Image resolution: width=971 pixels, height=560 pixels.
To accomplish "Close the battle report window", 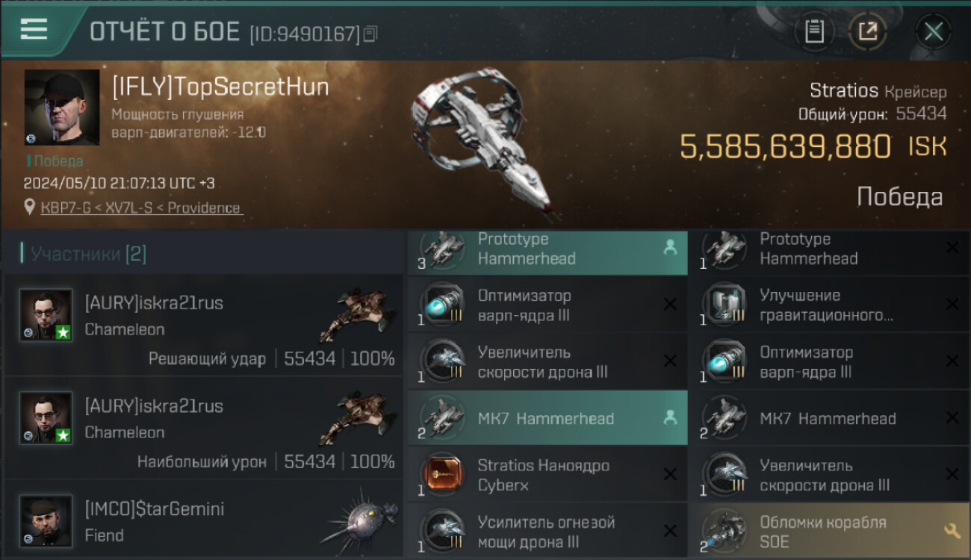I will pyautogui.click(x=934, y=31).
